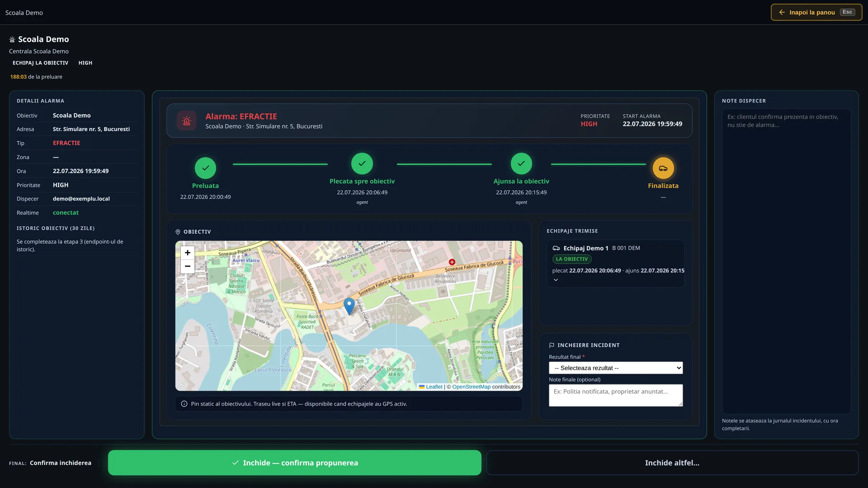Zoom out on the map

[188, 267]
